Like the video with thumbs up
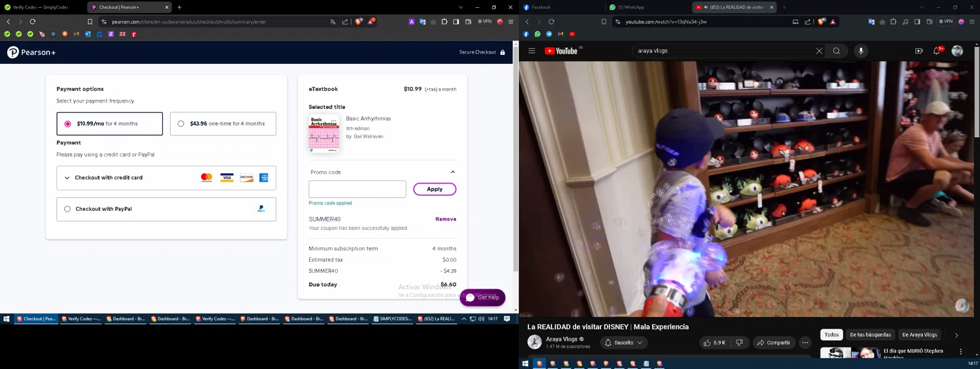Image resolution: width=980 pixels, height=369 pixels. click(714, 342)
